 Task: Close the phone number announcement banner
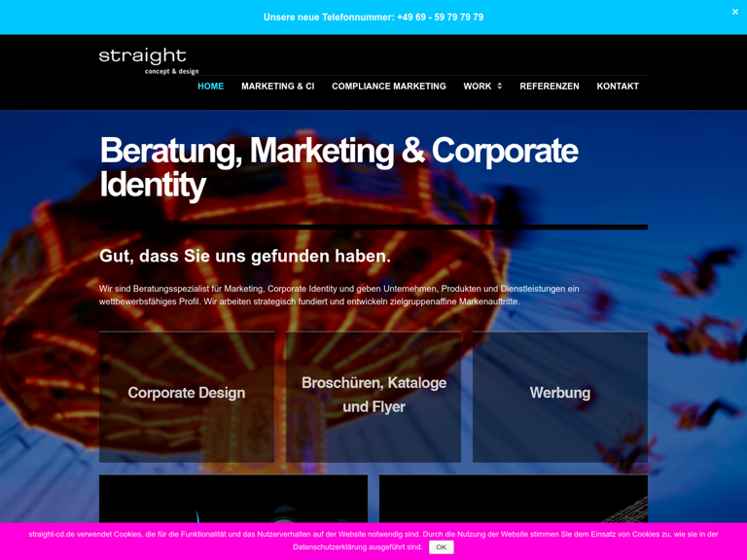pos(735,12)
